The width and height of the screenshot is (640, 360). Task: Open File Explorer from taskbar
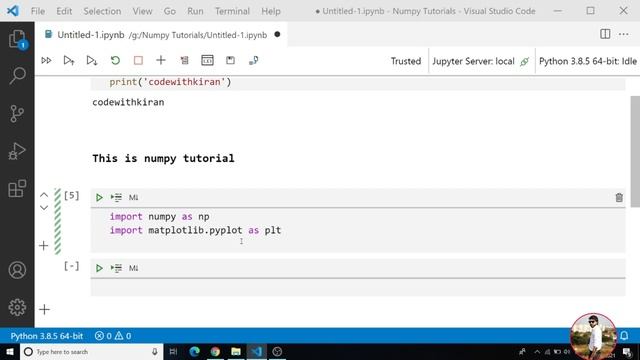[x=236, y=351]
